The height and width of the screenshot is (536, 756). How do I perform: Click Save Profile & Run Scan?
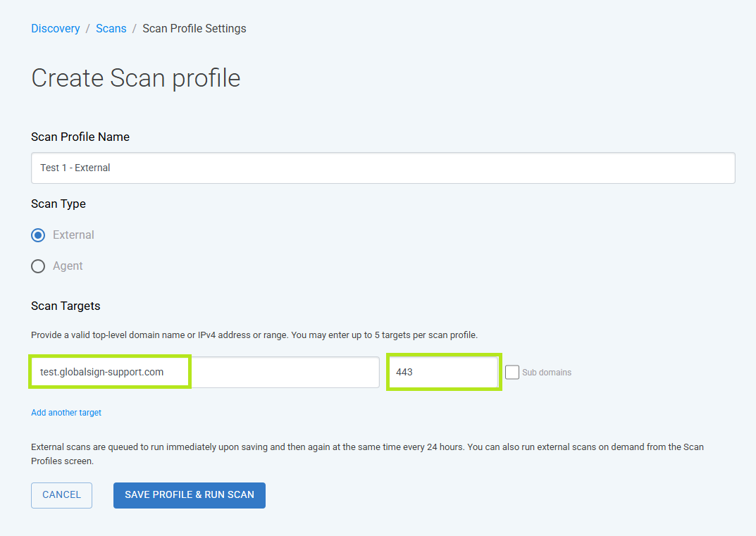190,495
